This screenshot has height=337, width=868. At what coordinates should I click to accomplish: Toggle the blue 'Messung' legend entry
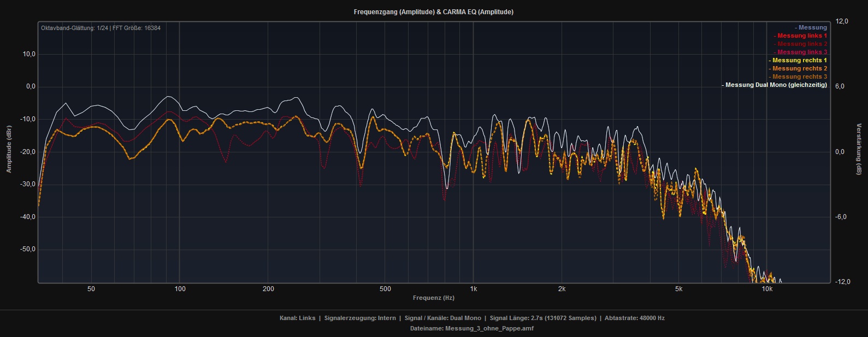click(x=812, y=27)
